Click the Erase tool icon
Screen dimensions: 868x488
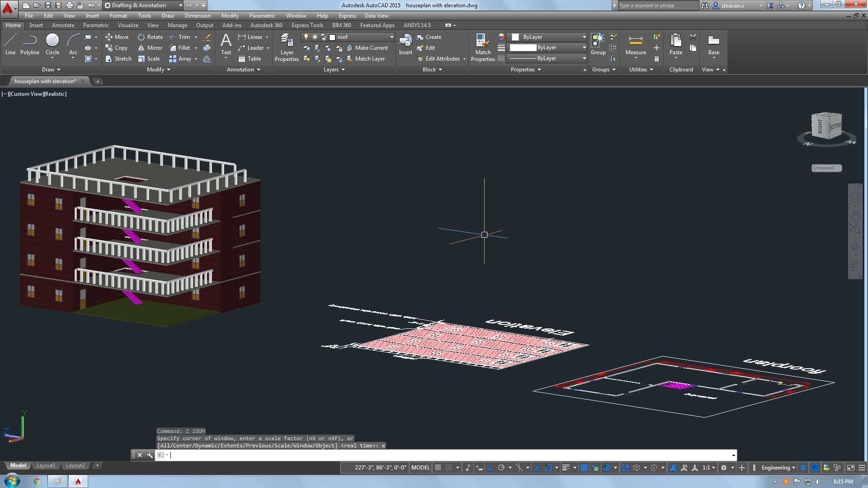pyautogui.click(x=207, y=37)
